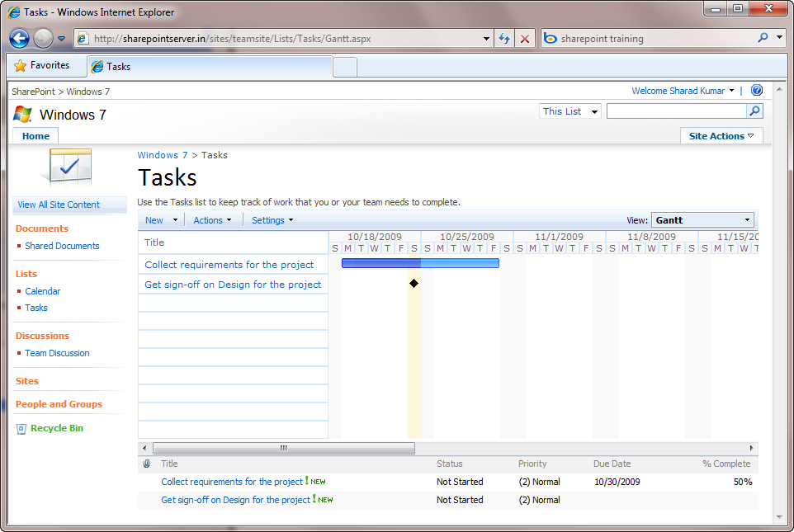Click the Recycle Bin icon
794x532 pixels.
(21, 429)
